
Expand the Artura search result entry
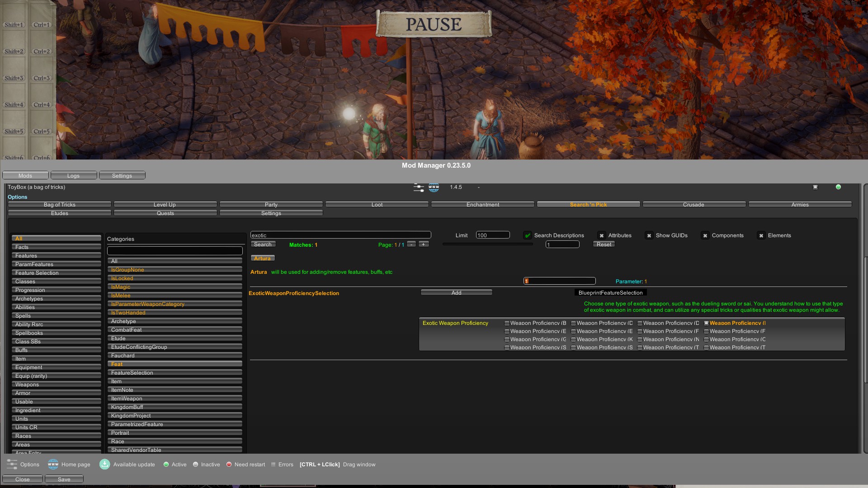tap(263, 258)
